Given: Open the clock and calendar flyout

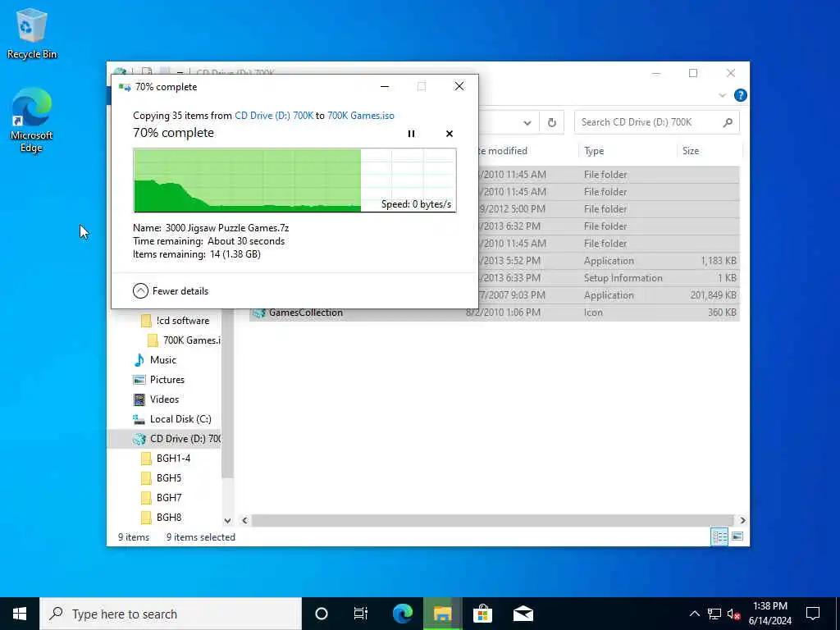Looking at the screenshot, I should point(769,614).
